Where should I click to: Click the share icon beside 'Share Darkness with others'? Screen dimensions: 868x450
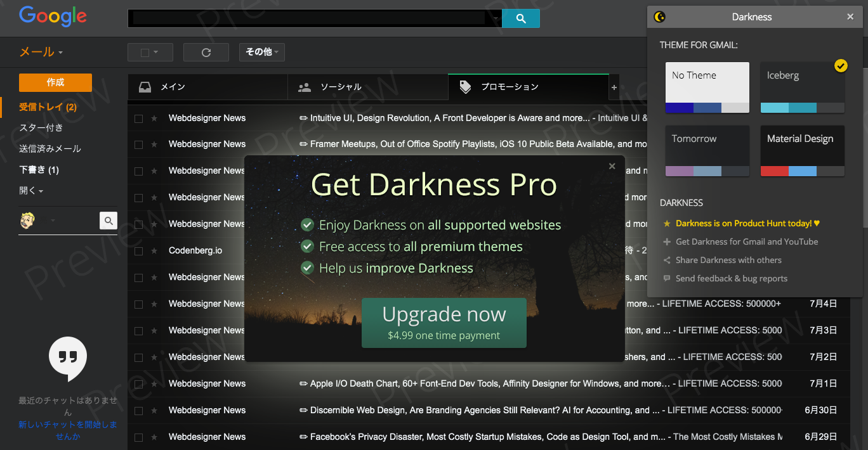pyautogui.click(x=666, y=260)
